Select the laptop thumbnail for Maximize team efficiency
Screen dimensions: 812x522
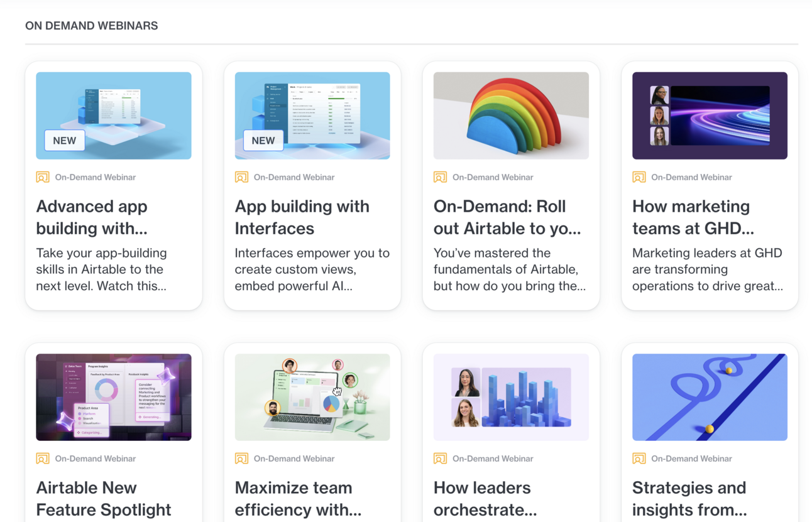[x=312, y=397]
